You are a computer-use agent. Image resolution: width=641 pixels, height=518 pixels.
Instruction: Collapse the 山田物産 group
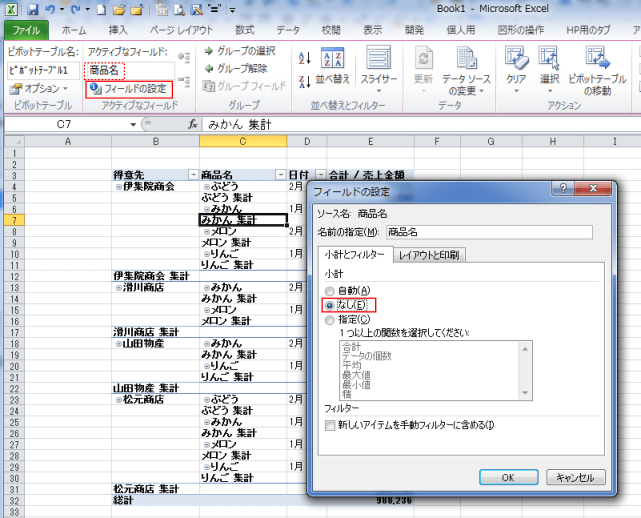(119, 344)
